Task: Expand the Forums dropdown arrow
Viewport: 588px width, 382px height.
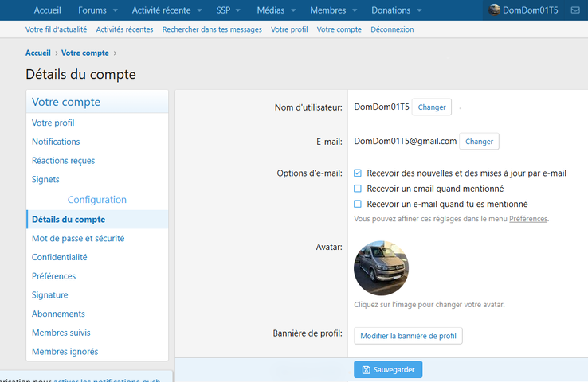Action: click(116, 10)
